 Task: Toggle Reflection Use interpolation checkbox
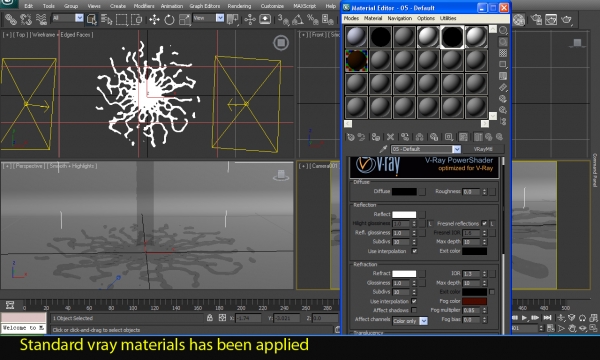coord(414,251)
